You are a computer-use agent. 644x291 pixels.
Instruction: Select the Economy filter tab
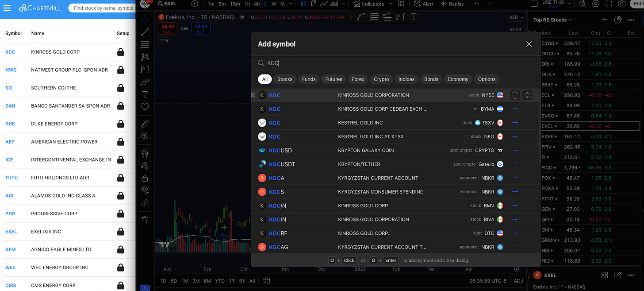pos(458,79)
